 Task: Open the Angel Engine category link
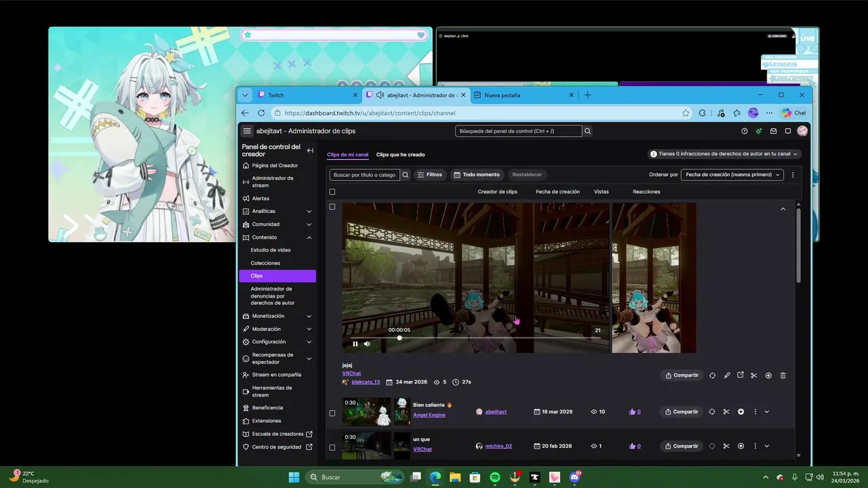(429, 415)
